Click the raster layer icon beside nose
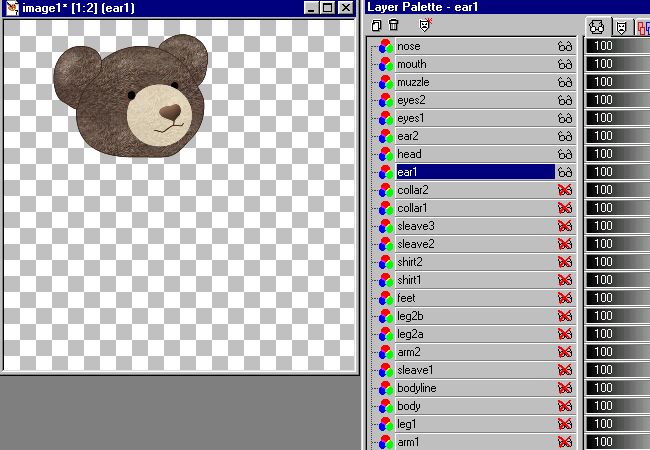The width and height of the screenshot is (650, 450). click(384, 46)
